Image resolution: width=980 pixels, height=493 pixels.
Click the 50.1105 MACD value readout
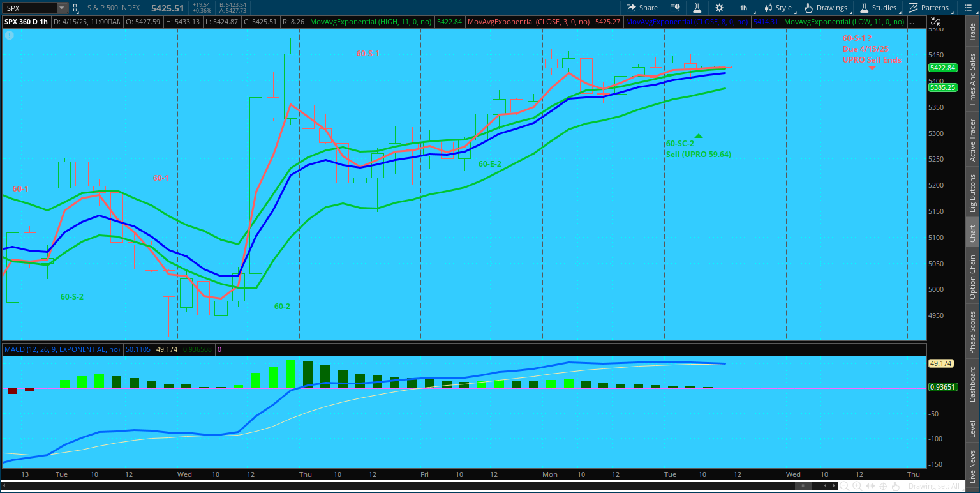click(x=138, y=349)
